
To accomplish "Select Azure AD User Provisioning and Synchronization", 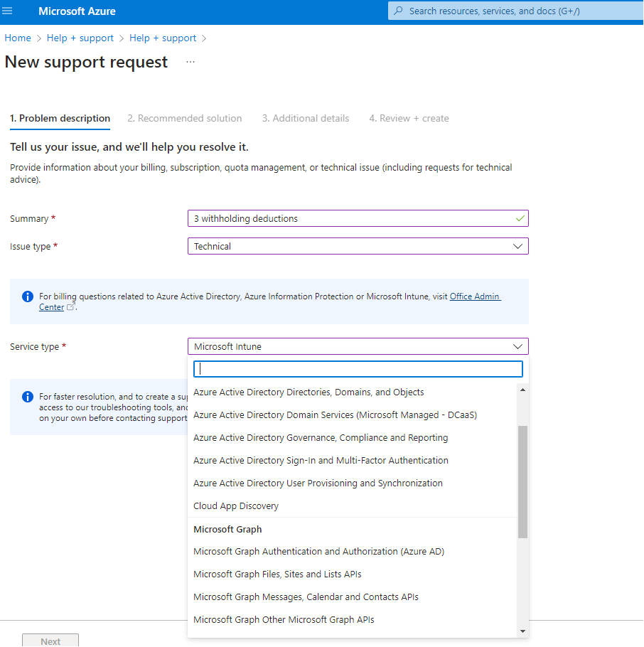I will coord(352,483).
